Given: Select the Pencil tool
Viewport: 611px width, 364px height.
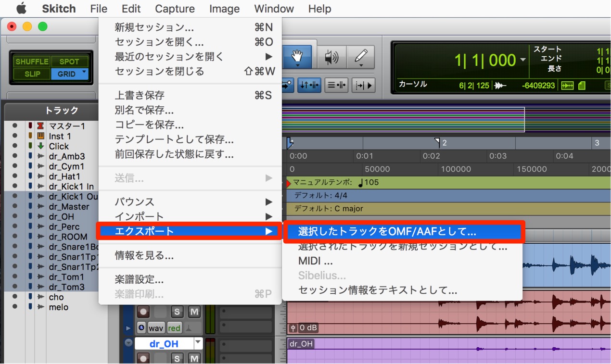Looking at the screenshot, I should point(361,57).
